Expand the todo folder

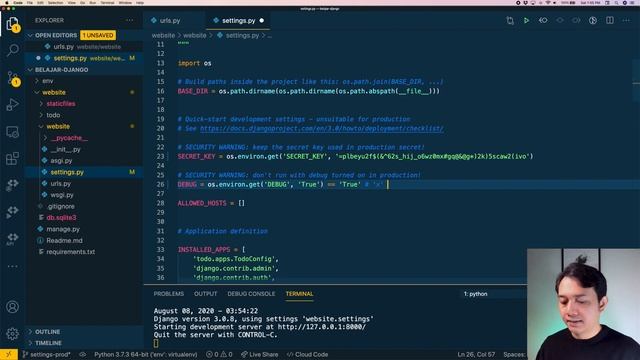pyautogui.click(x=84, y=115)
